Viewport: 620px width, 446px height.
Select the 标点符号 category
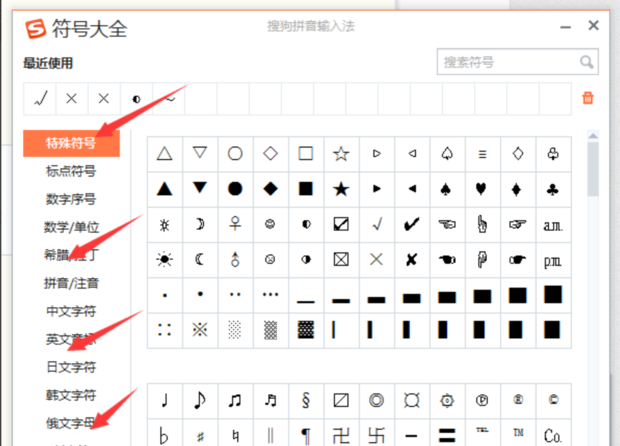click(x=71, y=171)
